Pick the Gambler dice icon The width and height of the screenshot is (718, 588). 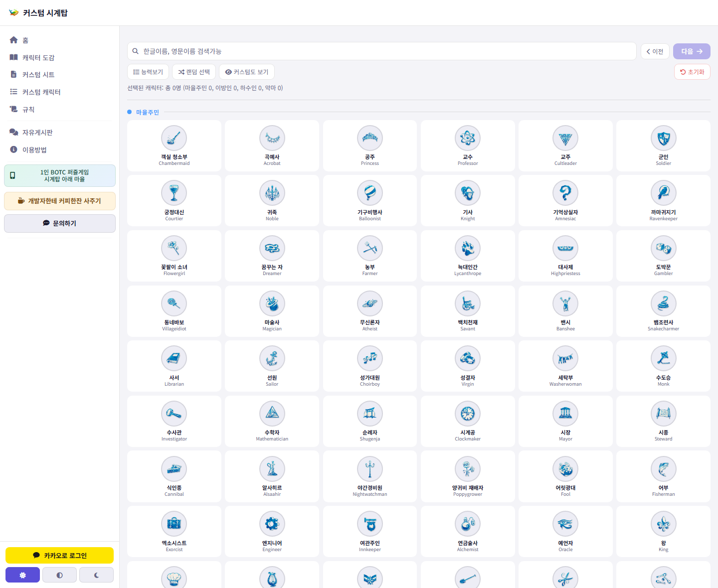click(664, 248)
